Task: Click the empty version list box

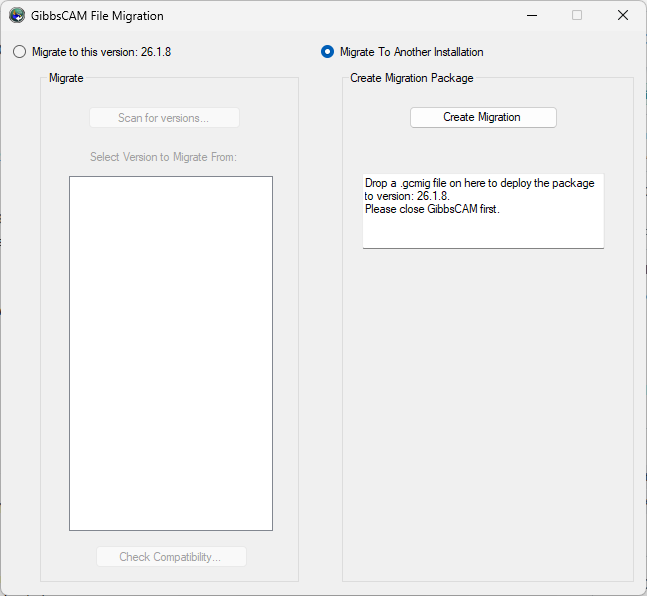Action: click(x=171, y=353)
